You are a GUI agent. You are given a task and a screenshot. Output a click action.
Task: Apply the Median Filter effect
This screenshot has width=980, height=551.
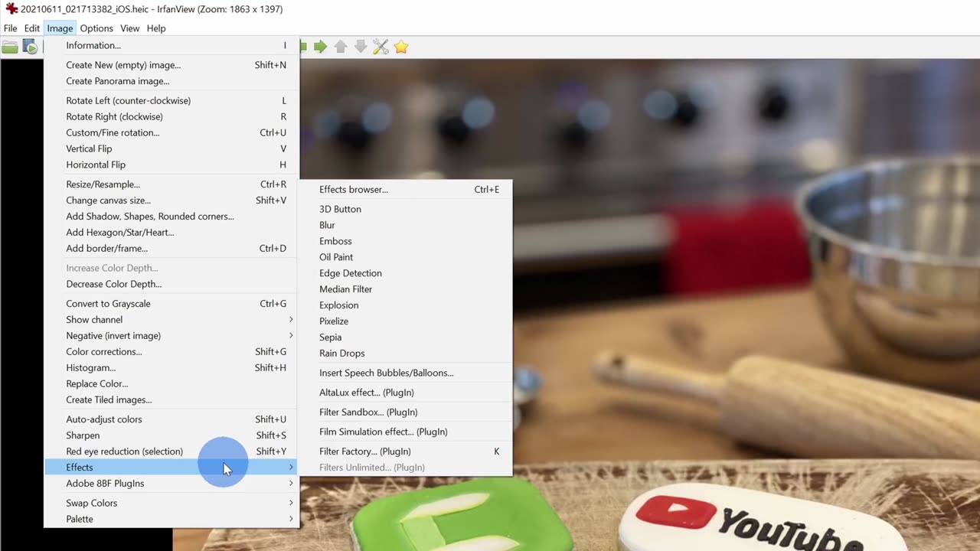tap(405, 289)
